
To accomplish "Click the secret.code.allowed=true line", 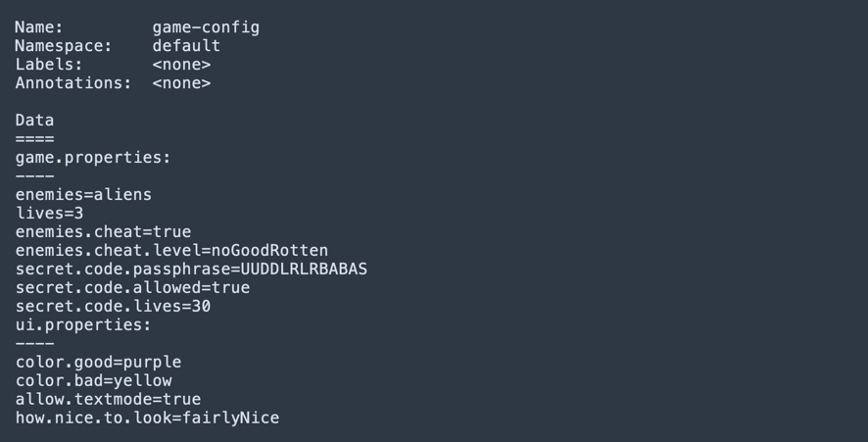I will click(132, 288).
